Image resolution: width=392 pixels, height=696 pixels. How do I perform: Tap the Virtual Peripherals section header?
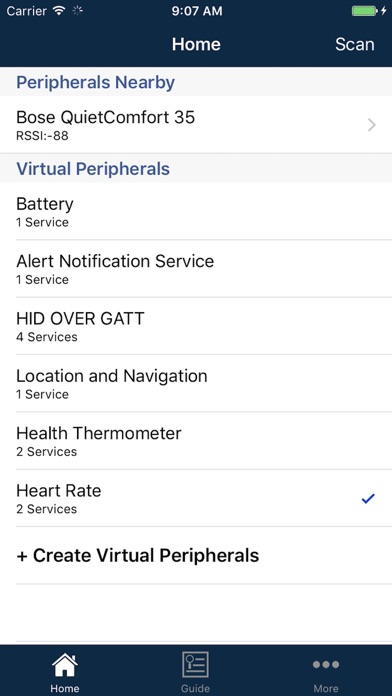(x=93, y=169)
